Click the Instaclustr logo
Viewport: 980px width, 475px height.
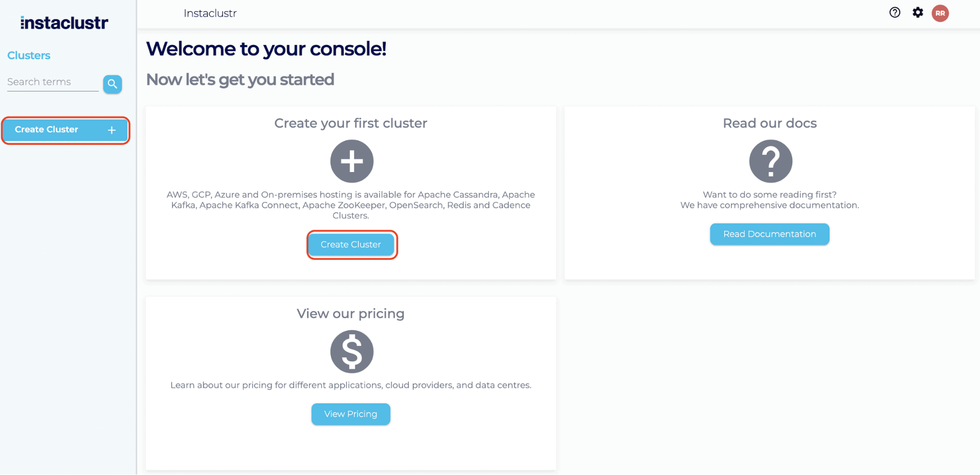(x=64, y=23)
